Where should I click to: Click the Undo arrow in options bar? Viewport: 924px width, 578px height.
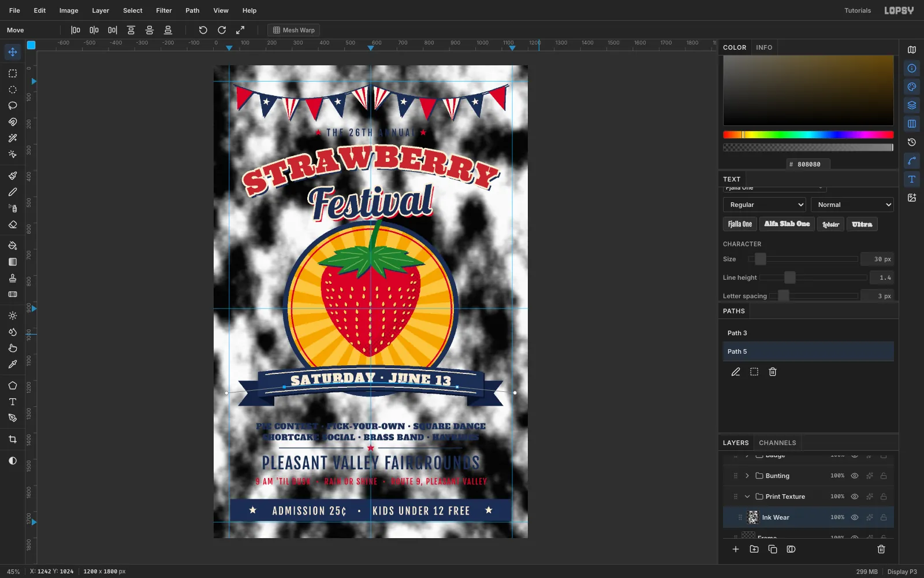203,30
